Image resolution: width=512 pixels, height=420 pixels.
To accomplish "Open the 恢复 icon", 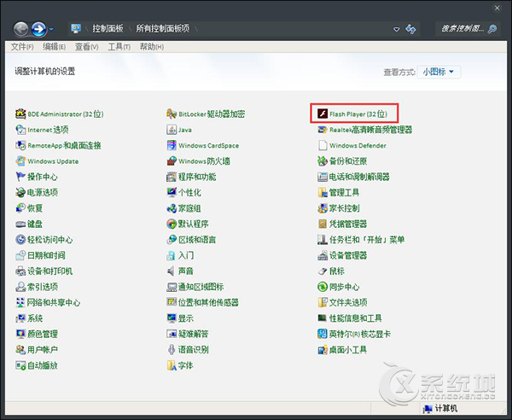I will click(x=20, y=208).
